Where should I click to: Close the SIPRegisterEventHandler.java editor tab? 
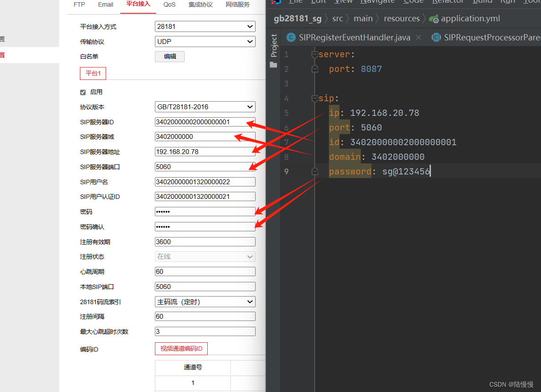click(419, 37)
